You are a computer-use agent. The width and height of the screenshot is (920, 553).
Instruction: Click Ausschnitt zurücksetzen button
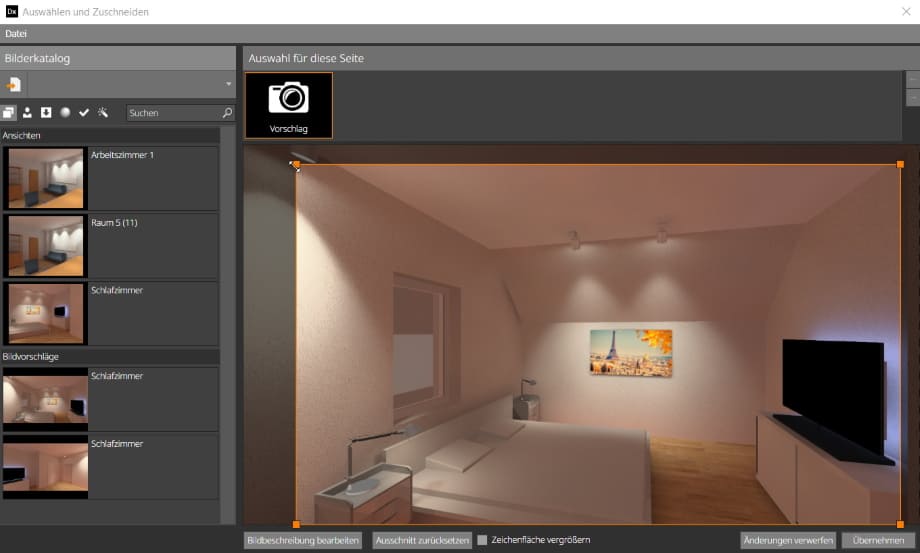[x=421, y=540]
